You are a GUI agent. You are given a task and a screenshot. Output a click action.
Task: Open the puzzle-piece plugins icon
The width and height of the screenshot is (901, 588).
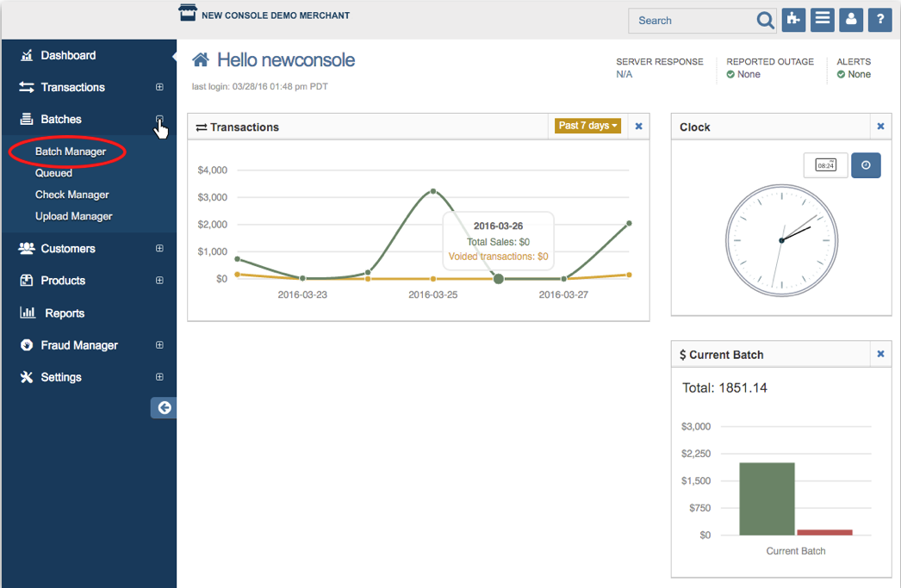click(x=793, y=19)
